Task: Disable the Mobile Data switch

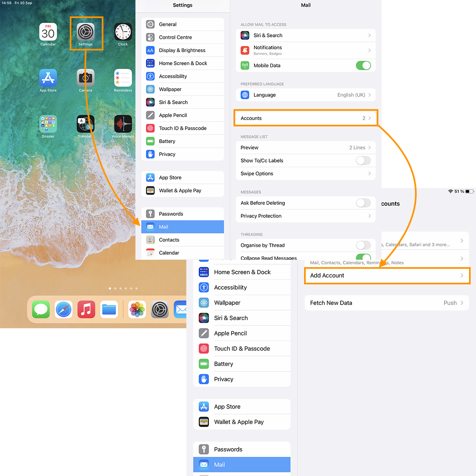Action: coord(363,66)
